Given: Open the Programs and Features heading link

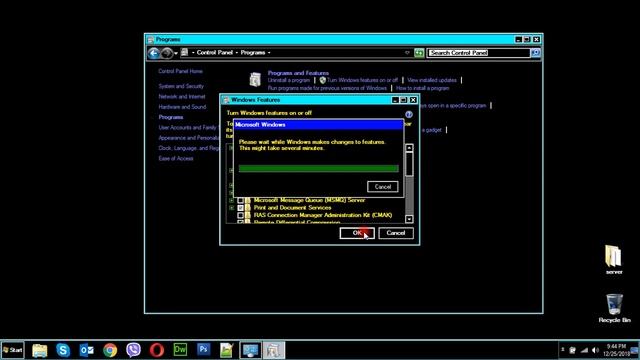Looking at the screenshot, I should 298,73.
